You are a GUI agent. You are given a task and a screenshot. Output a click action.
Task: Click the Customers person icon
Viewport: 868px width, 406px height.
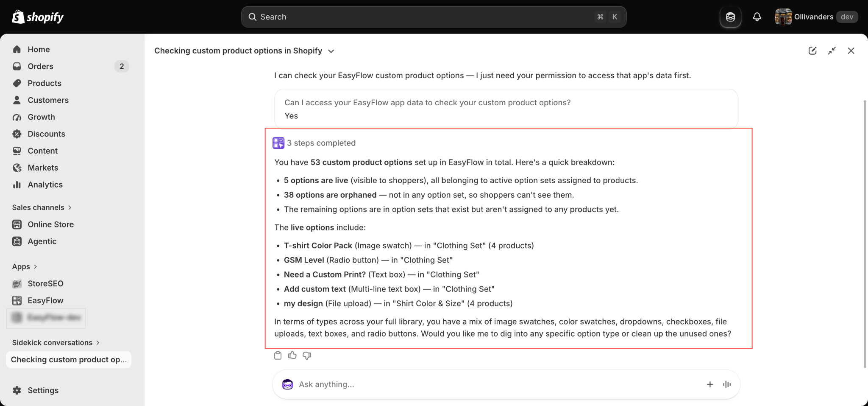[17, 100]
